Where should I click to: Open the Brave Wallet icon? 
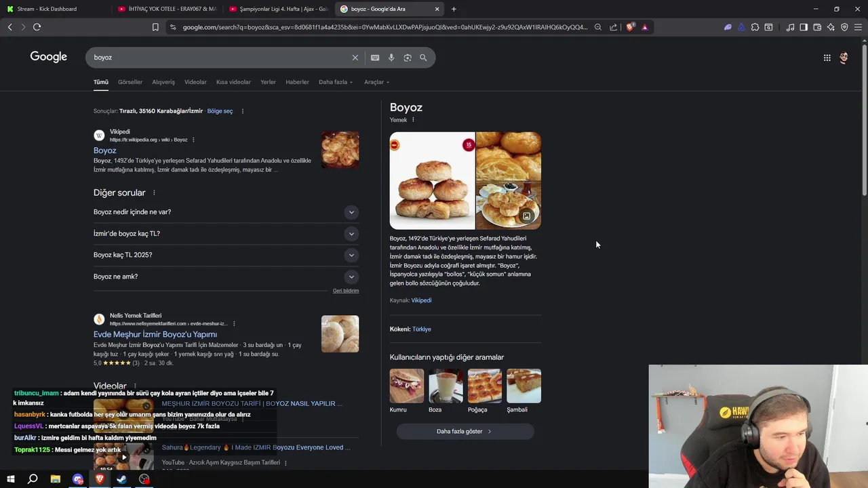point(817,27)
